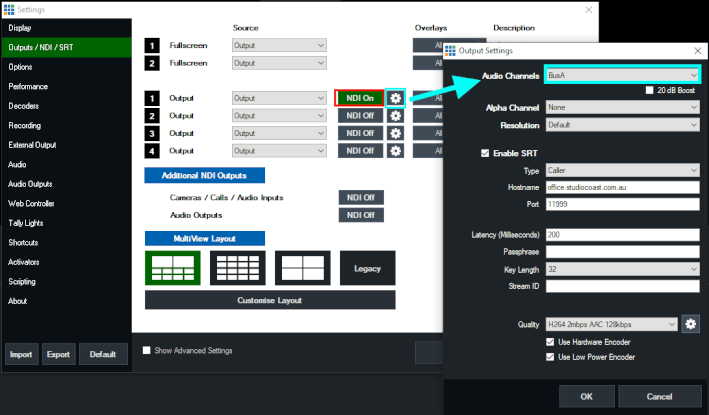Select the first MultiView grid layout

[x=173, y=268]
